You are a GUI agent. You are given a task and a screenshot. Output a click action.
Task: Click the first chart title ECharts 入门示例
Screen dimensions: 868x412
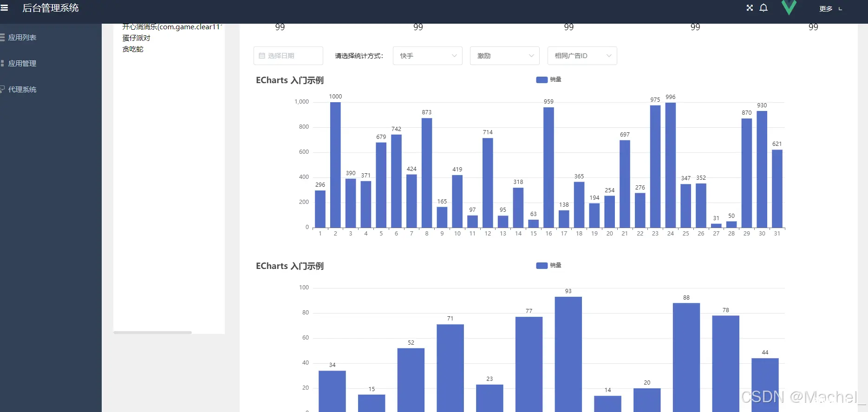290,80
